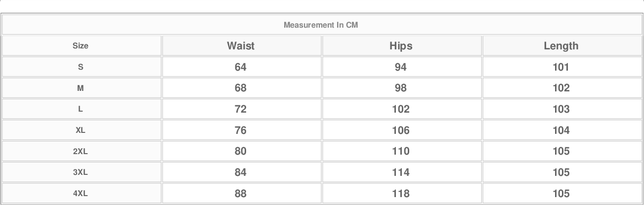Select length value 101 for size S
Screen dimensions: 644x205
point(561,67)
